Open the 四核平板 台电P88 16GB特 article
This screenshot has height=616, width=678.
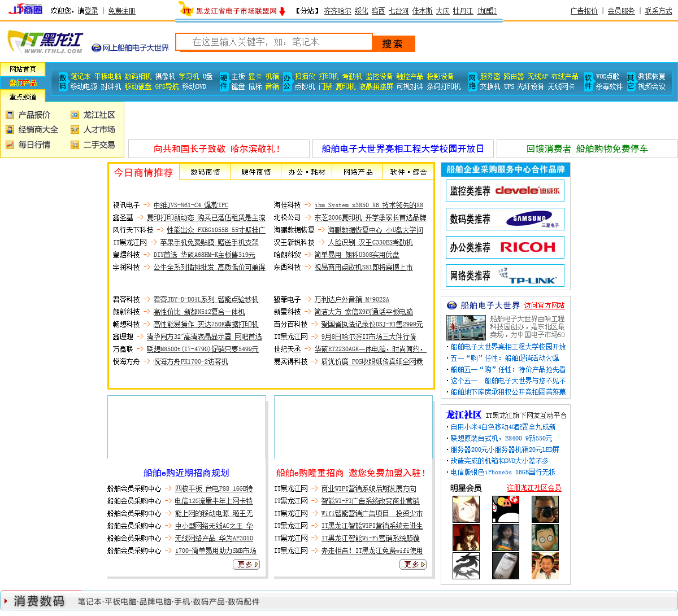coord(214,488)
